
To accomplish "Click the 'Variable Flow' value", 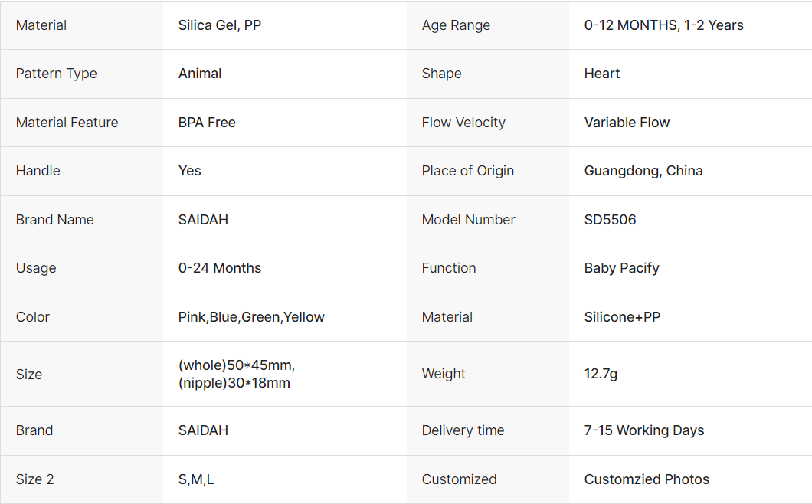I will click(627, 123).
